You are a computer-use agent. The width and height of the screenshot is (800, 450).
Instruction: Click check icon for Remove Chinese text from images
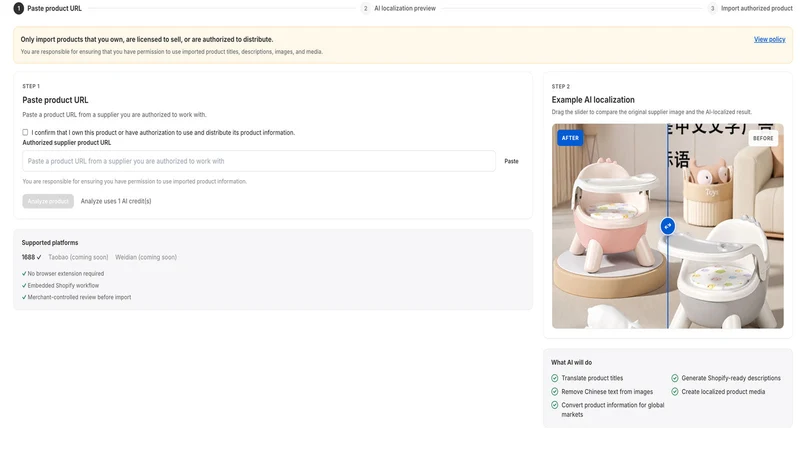pyautogui.click(x=555, y=391)
